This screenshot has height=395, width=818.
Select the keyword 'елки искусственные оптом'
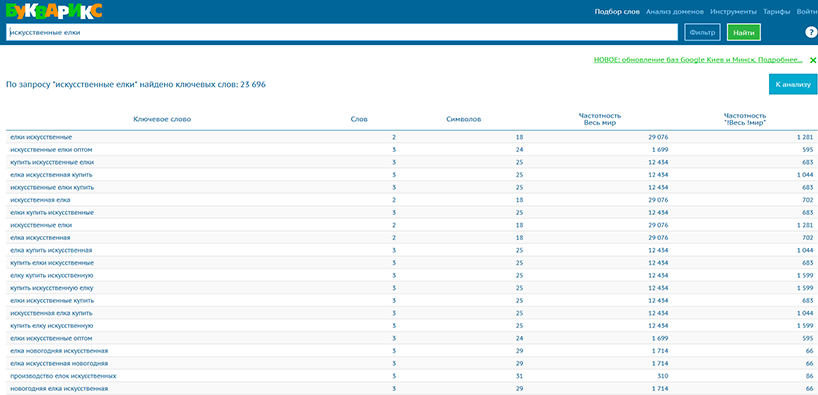click(x=52, y=338)
